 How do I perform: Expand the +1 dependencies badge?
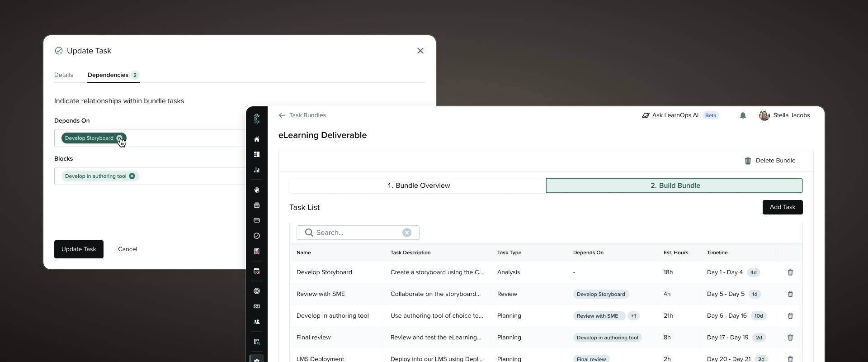pyautogui.click(x=634, y=316)
